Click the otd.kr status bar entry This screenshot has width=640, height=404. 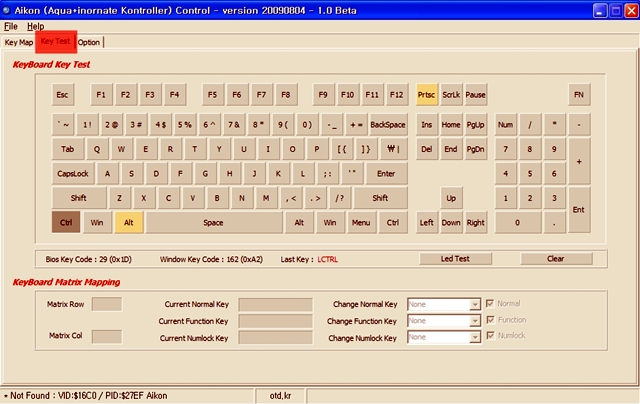[280, 395]
